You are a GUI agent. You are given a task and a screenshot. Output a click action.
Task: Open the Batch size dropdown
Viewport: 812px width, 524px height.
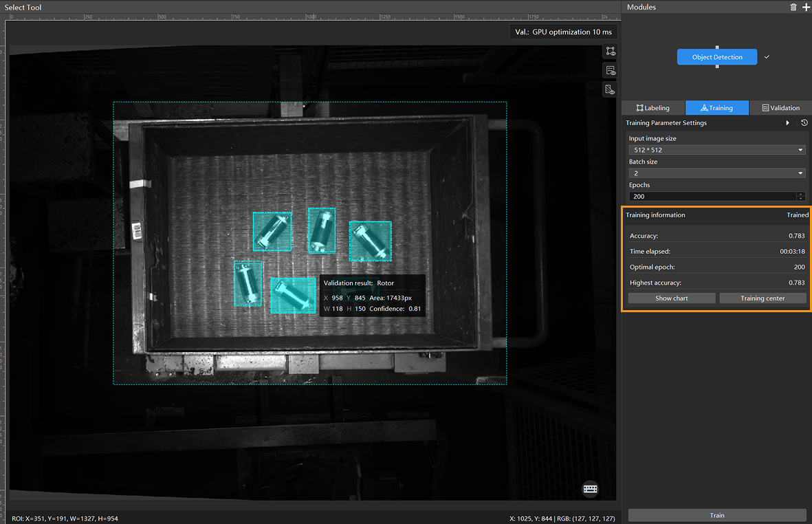717,173
